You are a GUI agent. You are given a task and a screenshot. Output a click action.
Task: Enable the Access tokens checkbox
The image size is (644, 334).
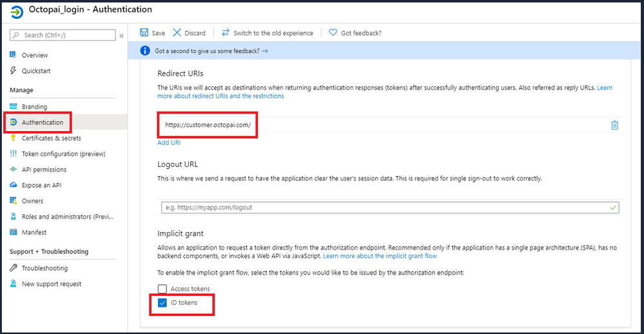tap(162, 289)
